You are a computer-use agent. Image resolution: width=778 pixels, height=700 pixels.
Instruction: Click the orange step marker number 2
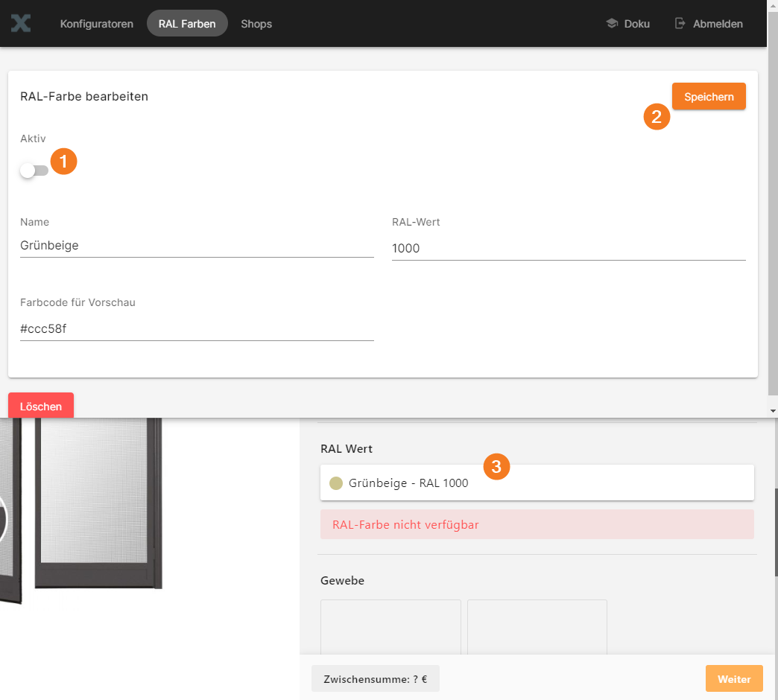pyautogui.click(x=657, y=117)
